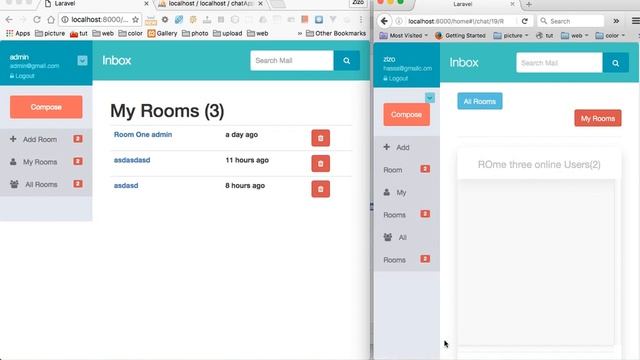Open the tut bookmark folder in Chrome
The height and width of the screenshot is (360, 640).
(x=79, y=33)
